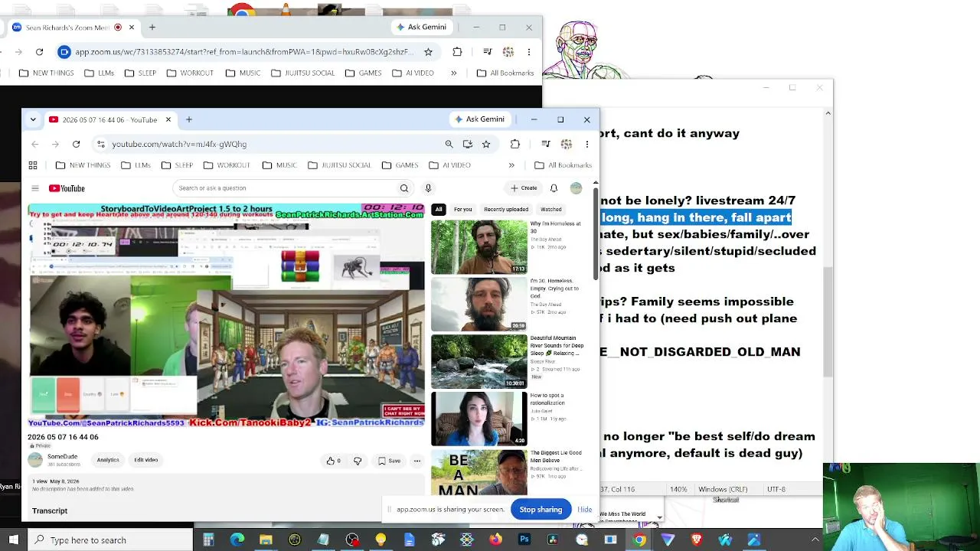980x551 pixels.
Task: Open the JIUJITSU SOCIAL bookmark folder in YouTube window
Action: 338,165
